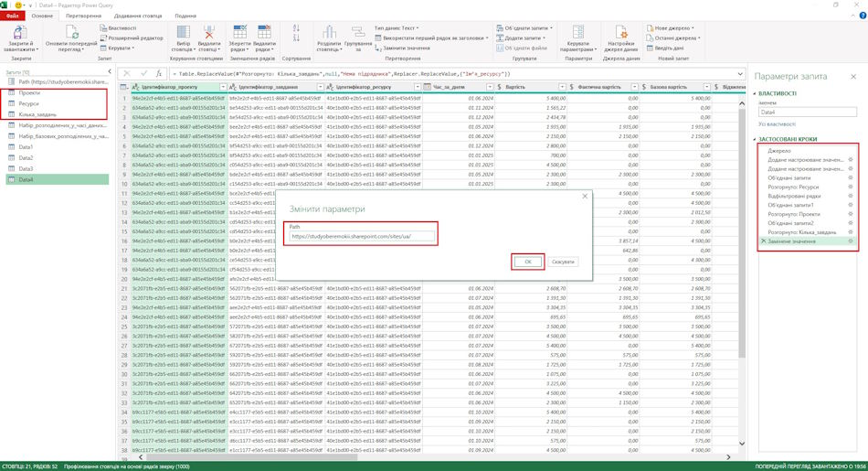The image size is (868, 471).
Task: Select the Джерело applied step
Action: click(x=778, y=151)
